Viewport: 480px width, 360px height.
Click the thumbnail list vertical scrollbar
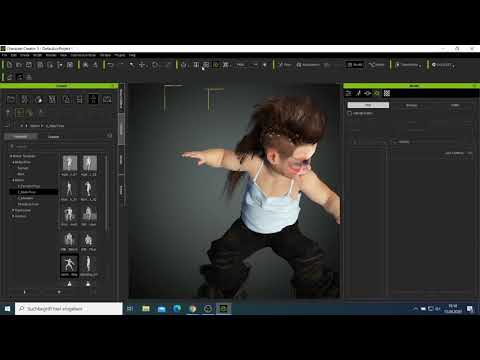pos(106,193)
